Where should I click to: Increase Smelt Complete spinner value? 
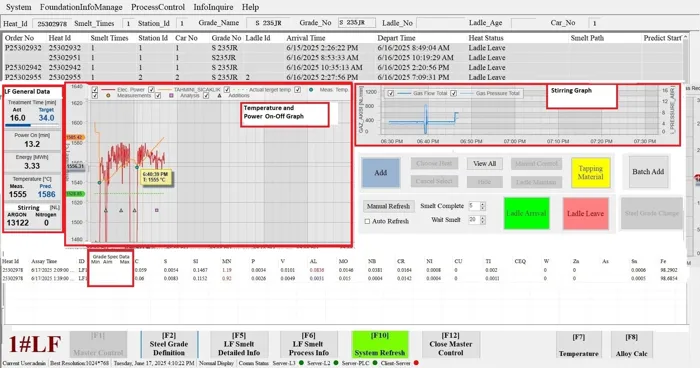pos(483,204)
